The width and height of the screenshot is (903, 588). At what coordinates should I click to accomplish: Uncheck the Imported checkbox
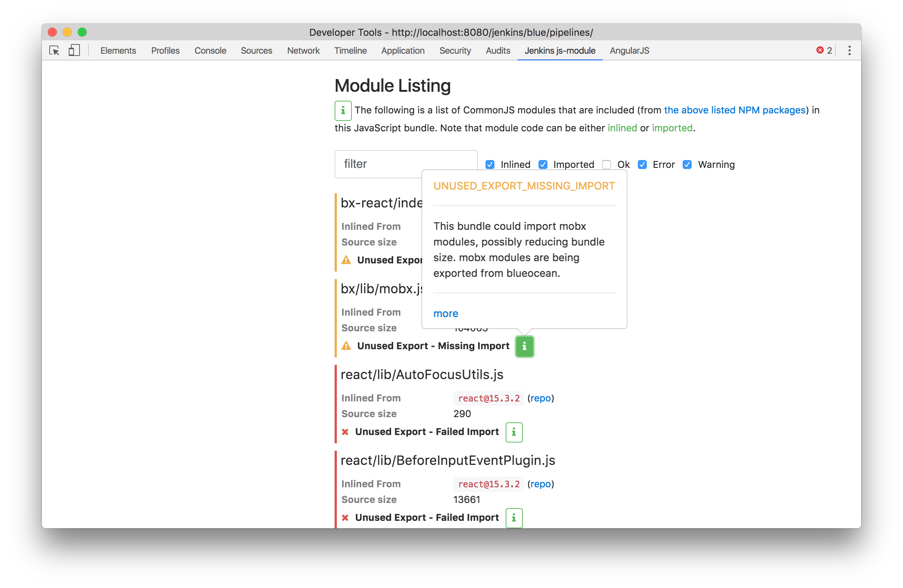coord(543,165)
